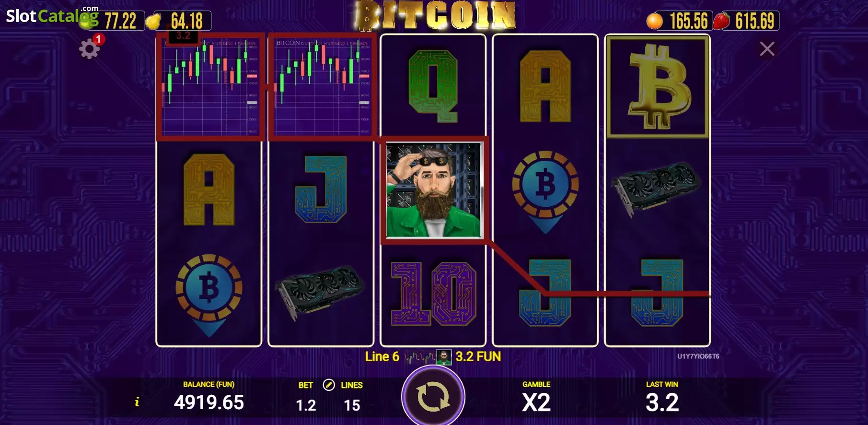This screenshot has width=868, height=425.
Task: Click the circular spin button
Action: pyautogui.click(x=433, y=397)
